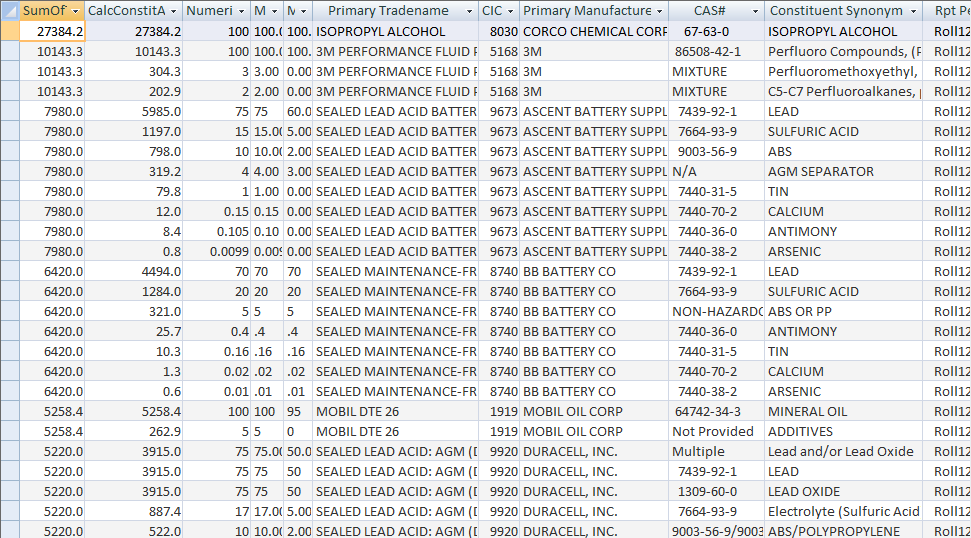Click the CalcConstitA value 304.3
Screen dimensions: 971x538
(x=134, y=71)
